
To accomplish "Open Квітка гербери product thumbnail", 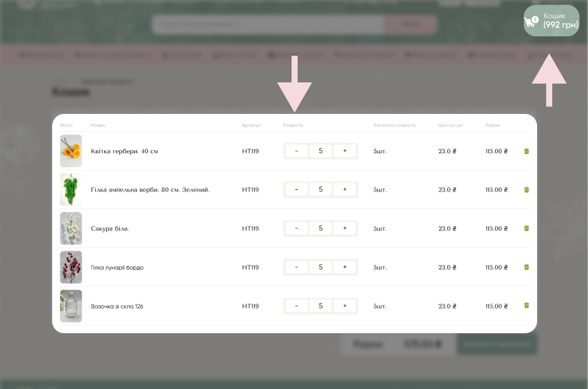I will pos(71,151).
